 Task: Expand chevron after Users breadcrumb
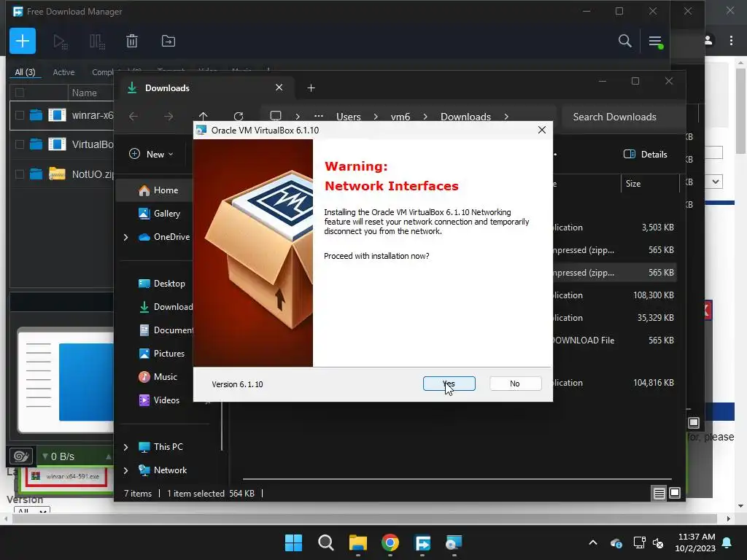click(x=376, y=117)
